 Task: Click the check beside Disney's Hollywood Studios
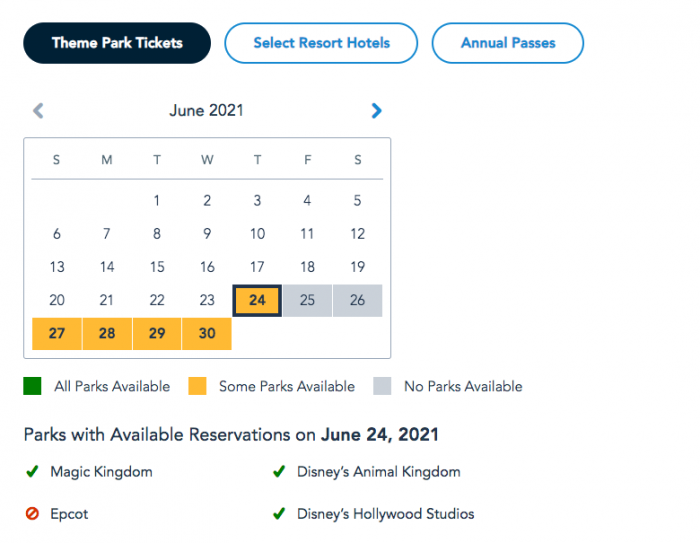(x=279, y=514)
